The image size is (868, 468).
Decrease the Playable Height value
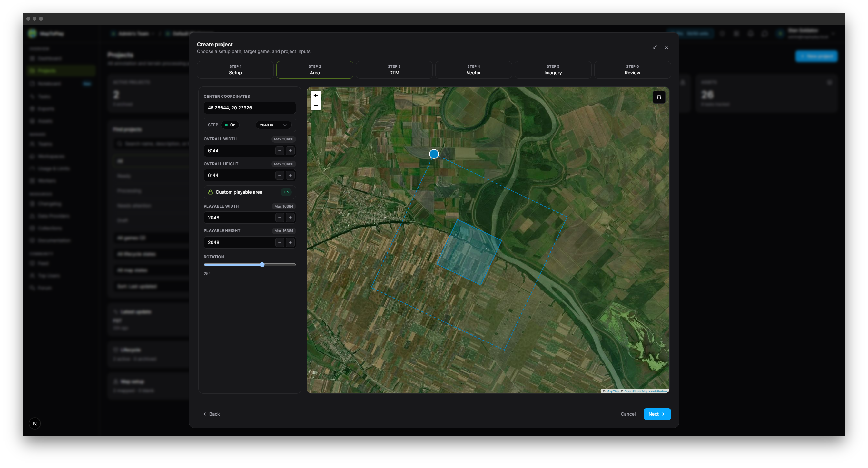pyautogui.click(x=280, y=242)
